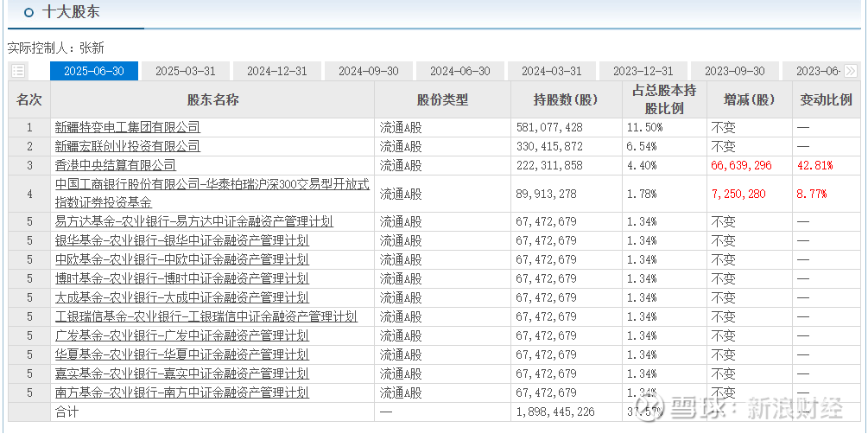Select the 2023-12-31 tab
The width and height of the screenshot is (868, 434).
pos(643,71)
